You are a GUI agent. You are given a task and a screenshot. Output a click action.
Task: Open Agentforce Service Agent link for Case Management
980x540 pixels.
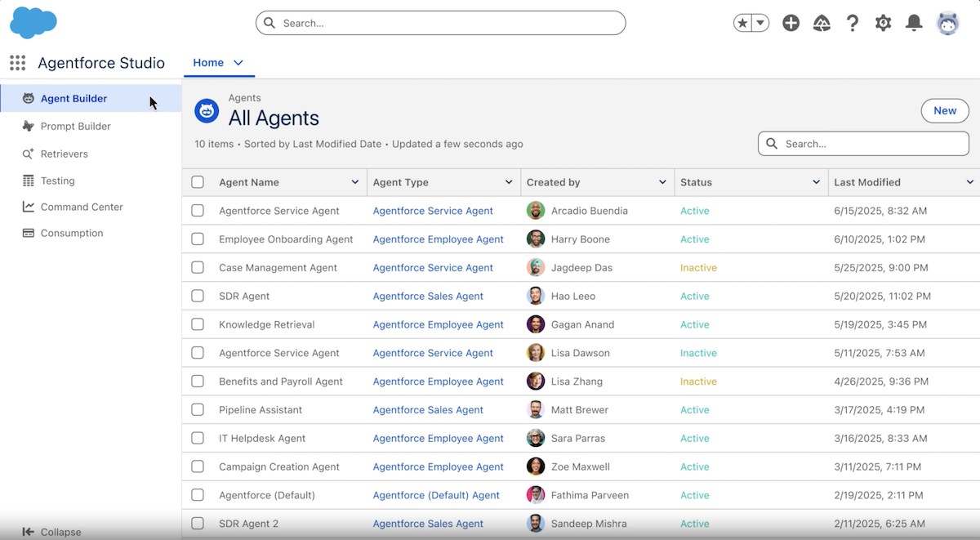(x=433, y=268)
